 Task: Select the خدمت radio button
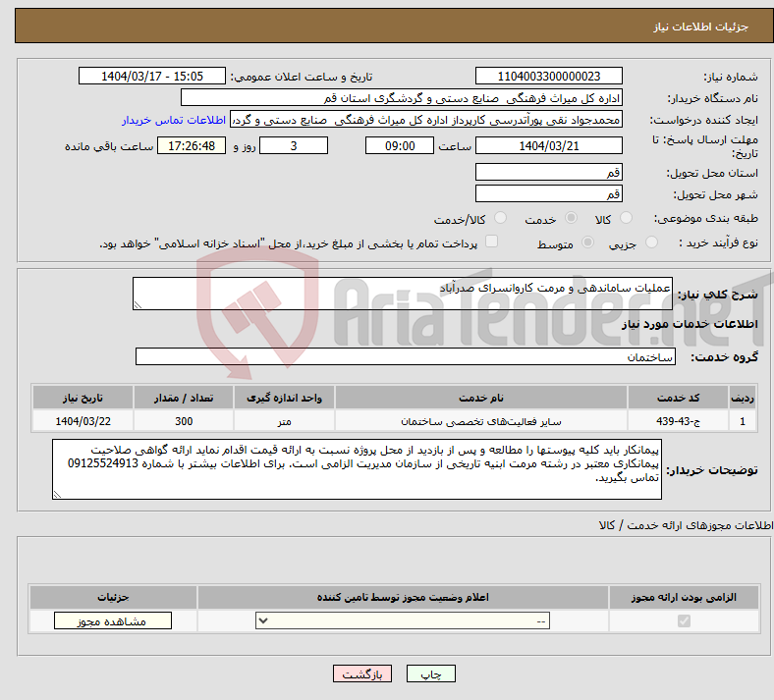point(571,218)
